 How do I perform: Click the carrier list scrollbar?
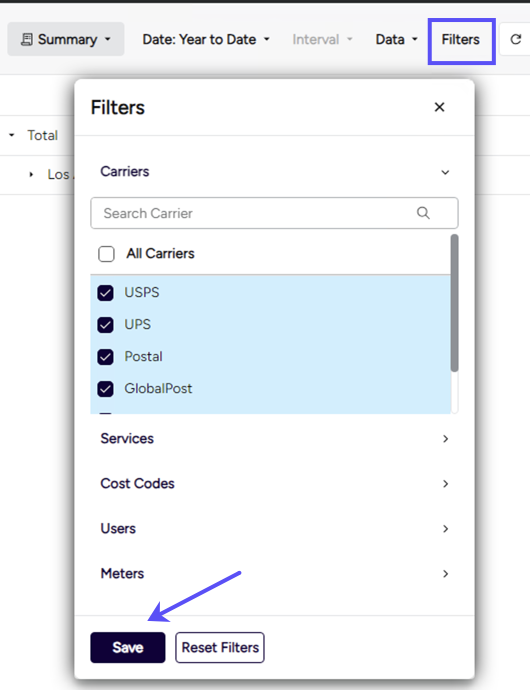coord(454,303)
